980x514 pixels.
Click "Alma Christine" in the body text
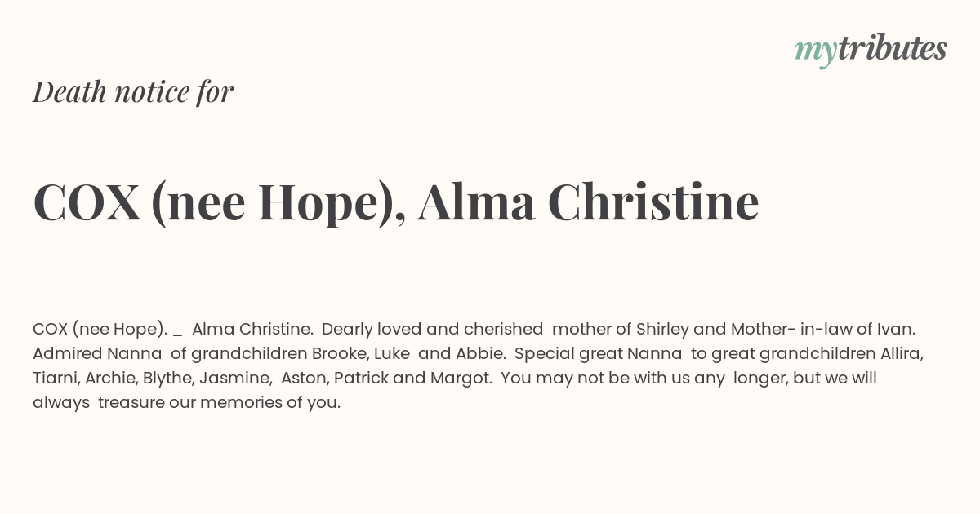[252, 330]
